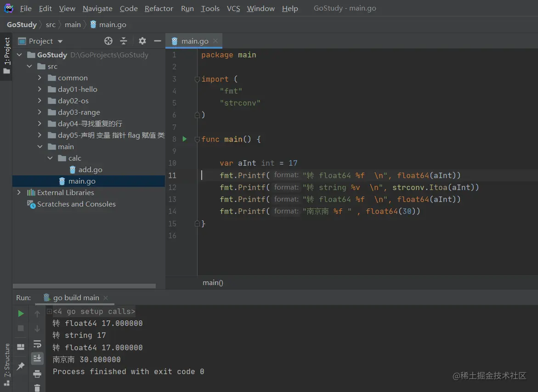Open Project panel settings gear

point(142,41)
